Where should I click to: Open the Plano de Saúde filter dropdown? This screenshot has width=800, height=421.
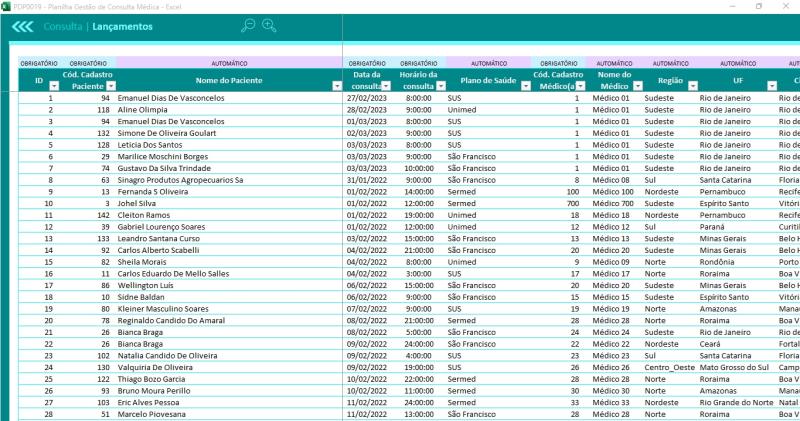pos(526,86)
